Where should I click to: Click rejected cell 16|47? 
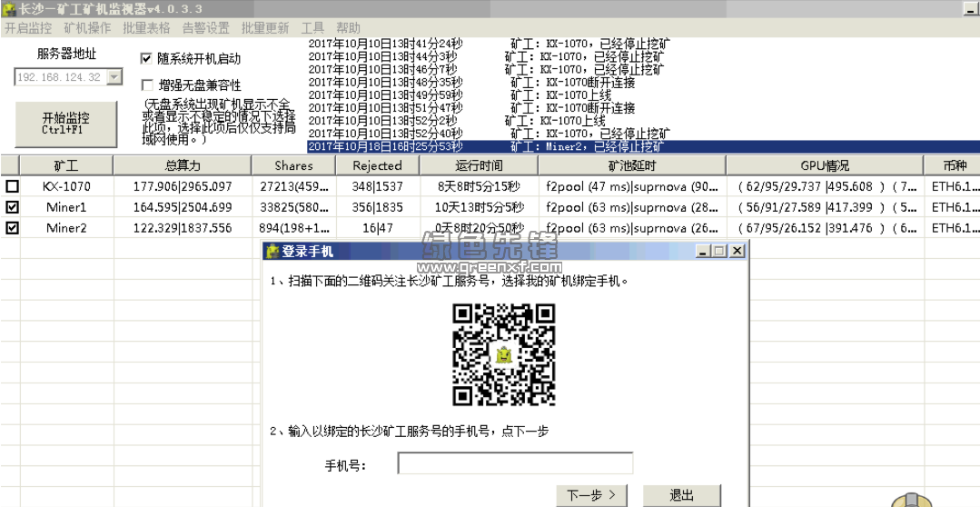click(x=378, y=228)
